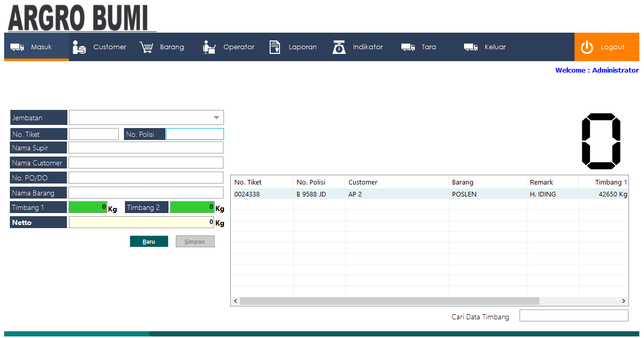Open Keluar via the truck icon
The width and height of the screenshot is (644, 338).
471,47
